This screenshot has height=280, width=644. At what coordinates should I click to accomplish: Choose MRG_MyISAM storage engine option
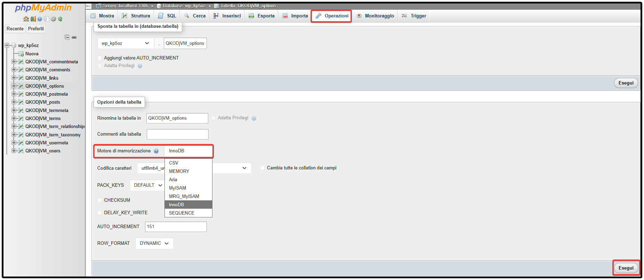tap(188, 196)
